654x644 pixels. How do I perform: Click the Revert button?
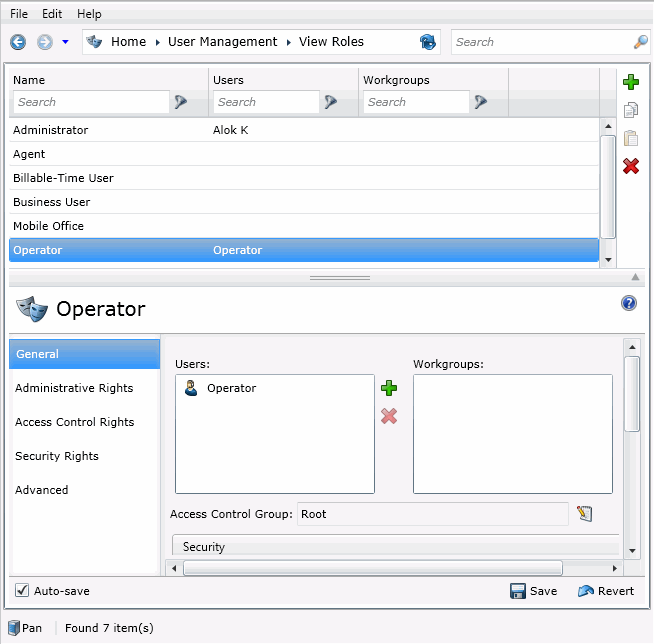[606, 591]
